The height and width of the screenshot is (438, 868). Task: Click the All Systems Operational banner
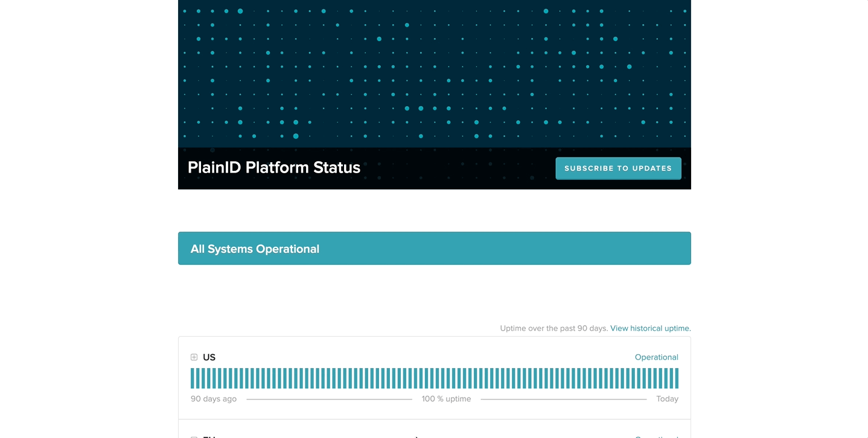[434, 249]
